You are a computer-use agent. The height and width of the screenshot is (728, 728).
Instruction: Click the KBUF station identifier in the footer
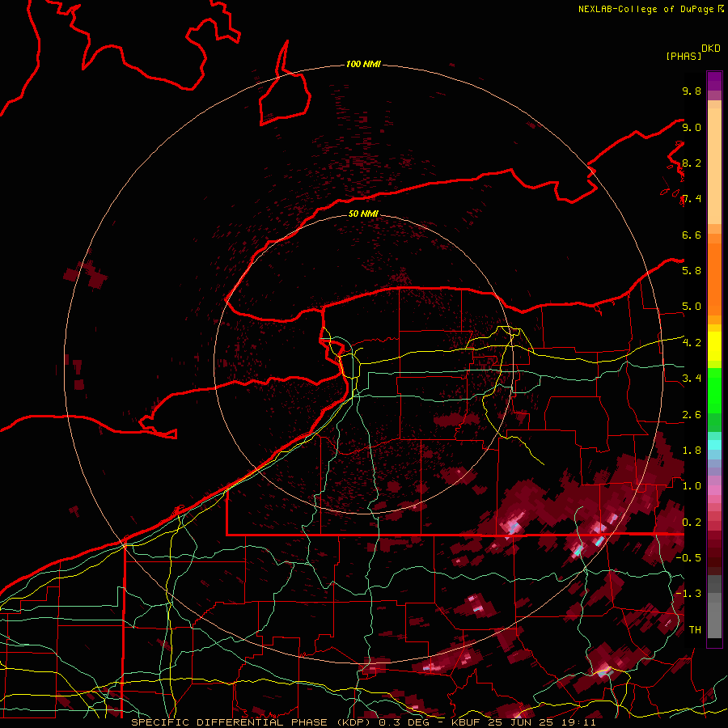[466, 722]
